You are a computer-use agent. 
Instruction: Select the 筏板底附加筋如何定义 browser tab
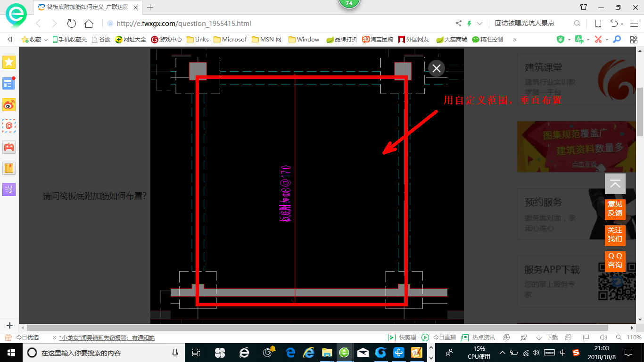[x=87, y=7]
